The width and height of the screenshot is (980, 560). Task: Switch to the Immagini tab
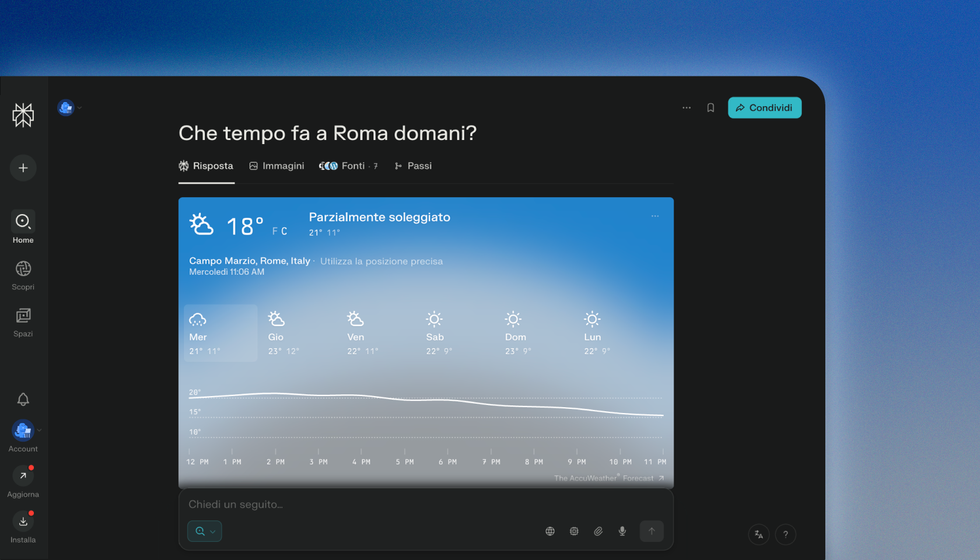(276, 166)
